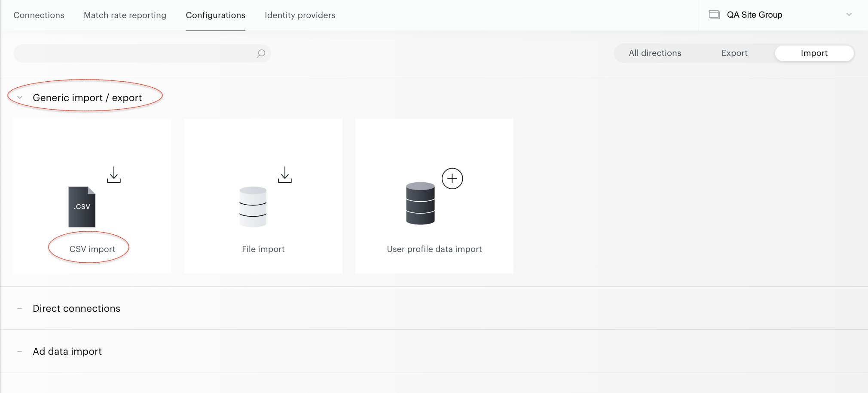
Task: Open the File import label
Action: coord(263,249)
